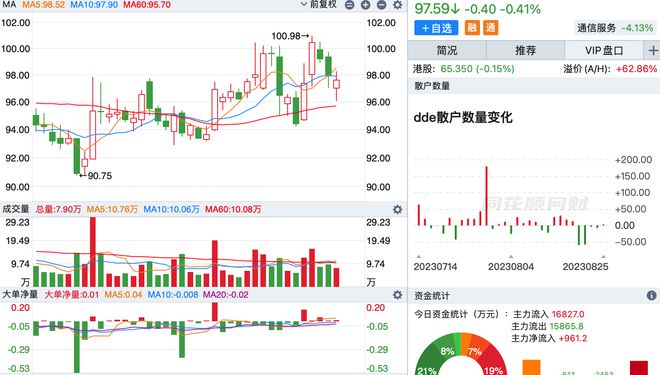Viewport: 660px width, 375px height.
Task: Select the MA60:95.70 indicator label
Action: (147, 5)
